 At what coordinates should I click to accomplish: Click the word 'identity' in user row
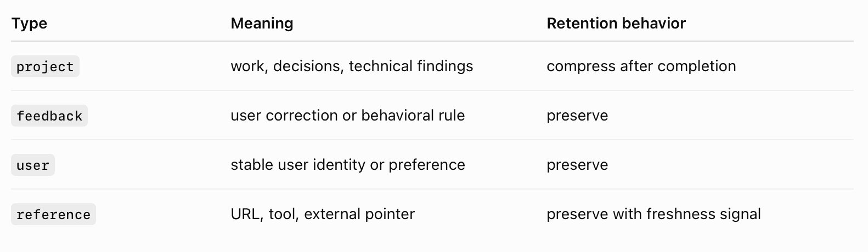click(339, 165)
